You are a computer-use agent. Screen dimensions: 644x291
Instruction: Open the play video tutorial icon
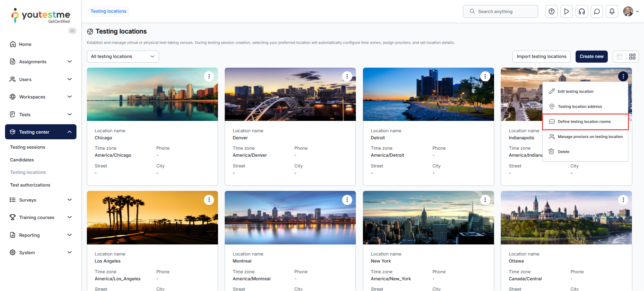tap(567, 11)
